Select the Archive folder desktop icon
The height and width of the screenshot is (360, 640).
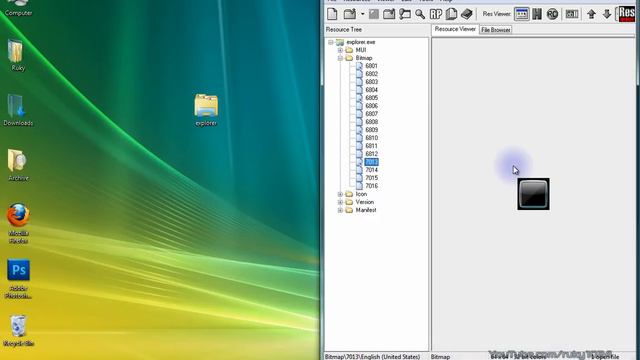pos(18,165)
